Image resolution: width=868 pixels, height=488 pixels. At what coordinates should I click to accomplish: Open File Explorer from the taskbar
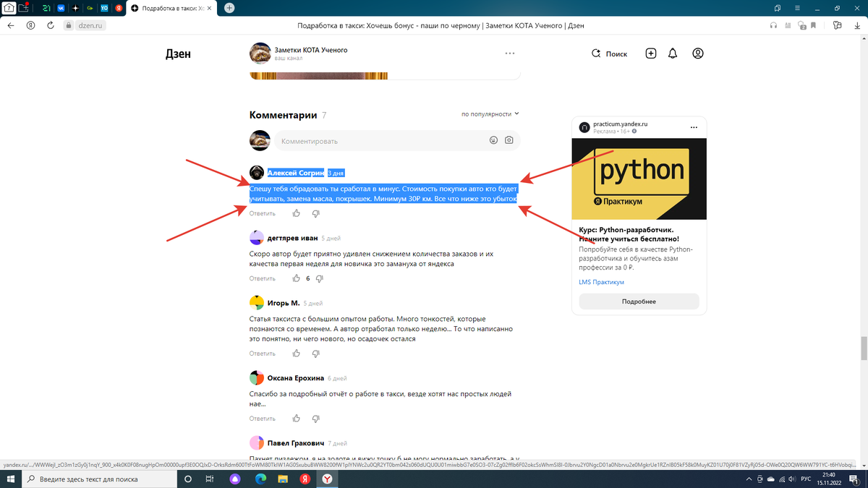coord(283,479)
